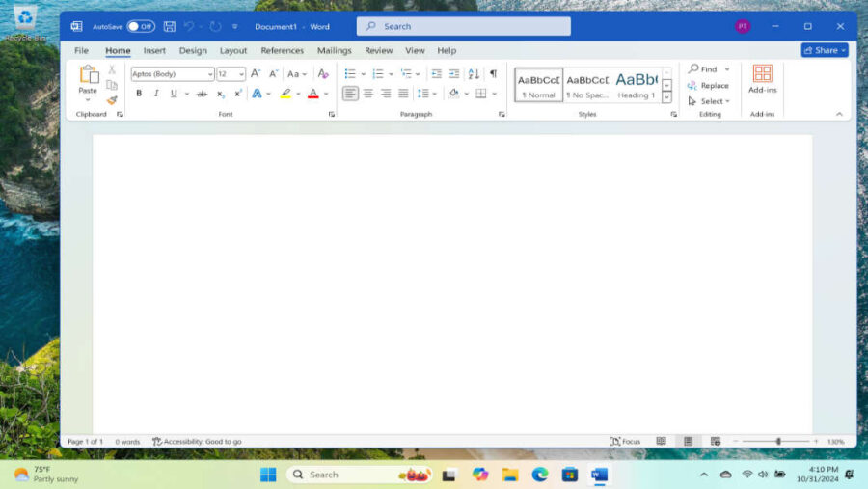Expand the Styles gallery More arrow

tap(666, 97)
